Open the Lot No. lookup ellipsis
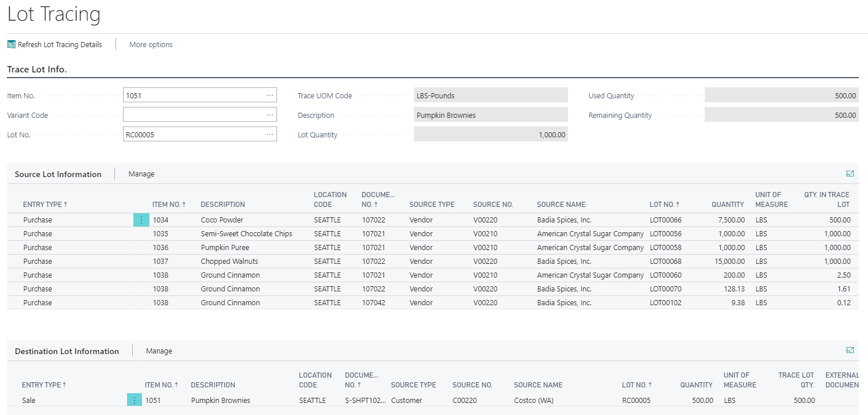The width and height of the screenshot is (868, 415). pos(270,135)
